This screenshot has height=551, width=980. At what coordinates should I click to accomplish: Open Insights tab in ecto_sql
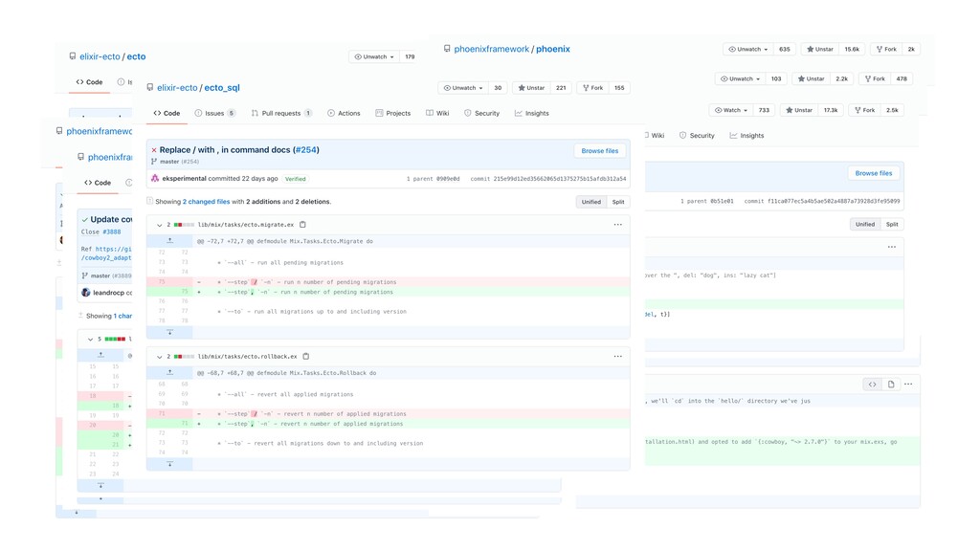(x=532, y=113)
